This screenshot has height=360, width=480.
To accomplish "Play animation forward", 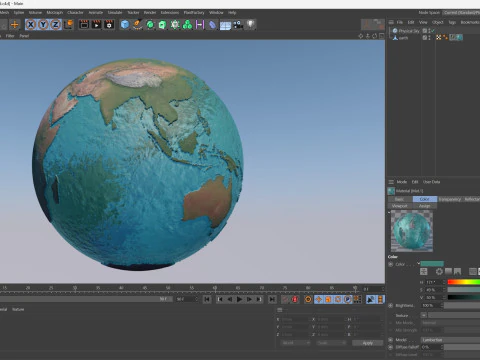I will [239, 299].
